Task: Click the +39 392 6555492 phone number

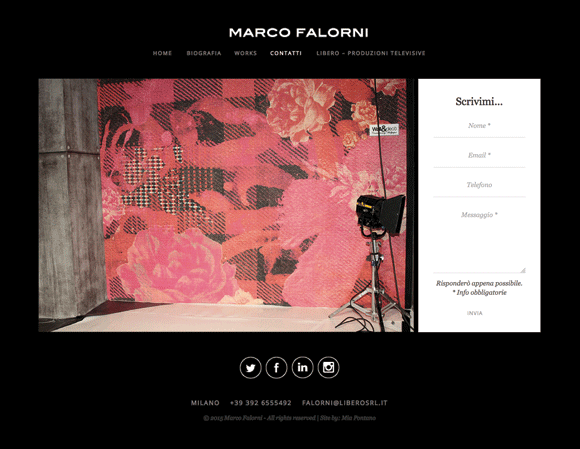Action: [261, 403]
